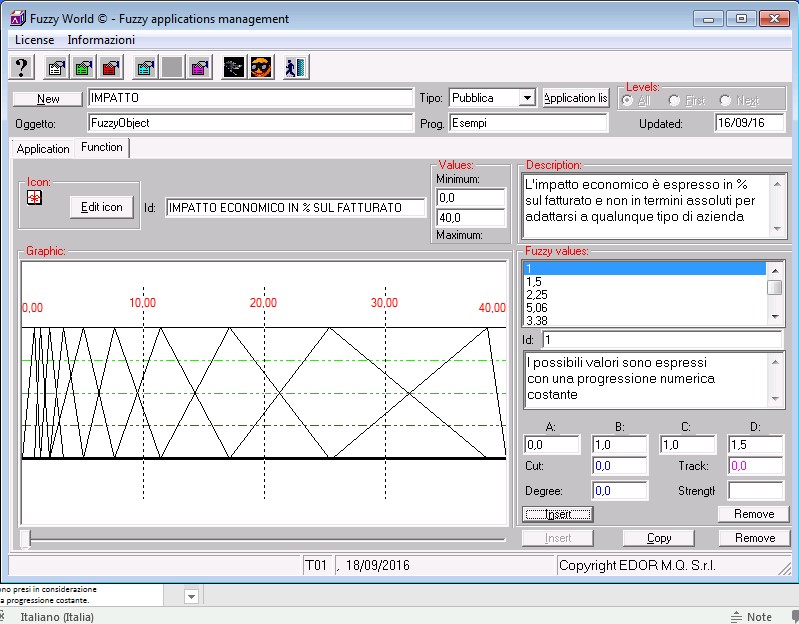Click the white form toolbar icon
The width and height of the screenshot is (799, 624).
(x=56, y=67)
